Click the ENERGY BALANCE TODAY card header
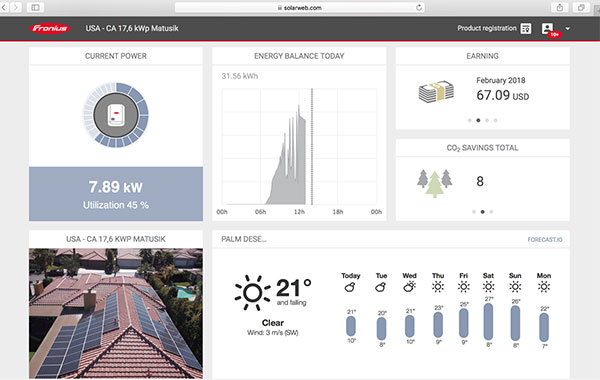Viewport: 600px width, 380px height. tap(299, 56)
